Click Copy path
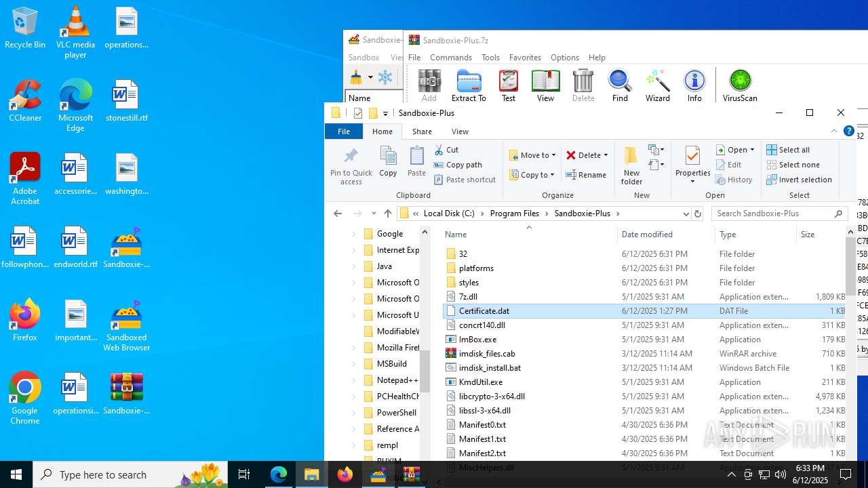The height and width of the screenshot is (488, 868). pyautogui.click(x=458, y=165)
